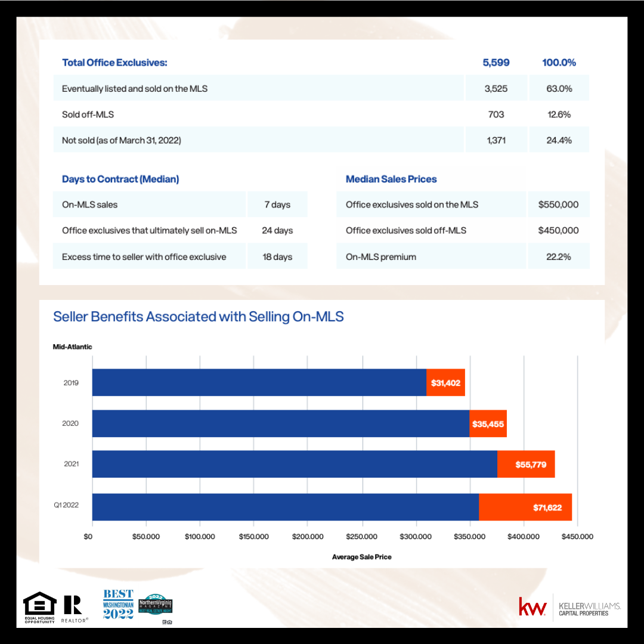Click the 2021 axis label
The width and height of the screenshot is (644, 644).
71,464
